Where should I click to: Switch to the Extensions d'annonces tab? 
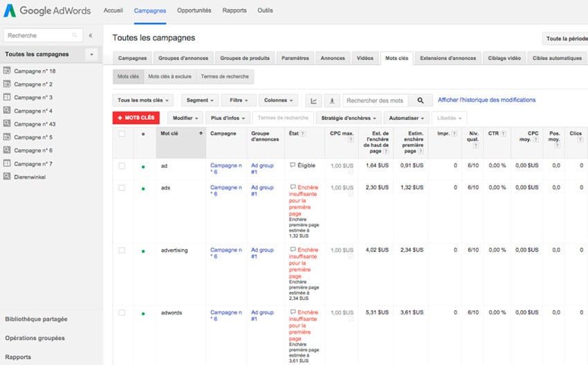(448, 58)
